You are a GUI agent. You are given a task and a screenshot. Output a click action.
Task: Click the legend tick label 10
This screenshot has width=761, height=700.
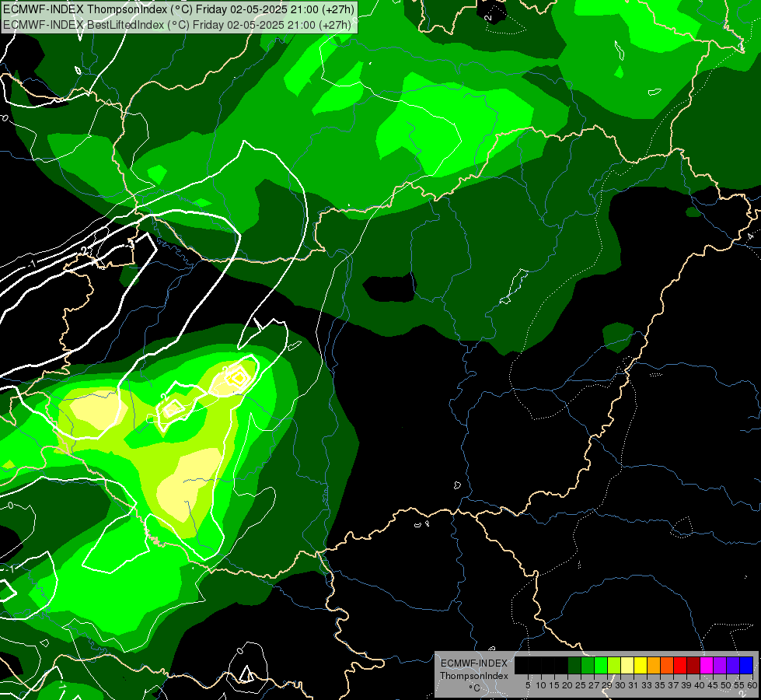pyautogui.click(x=541, y=685)
